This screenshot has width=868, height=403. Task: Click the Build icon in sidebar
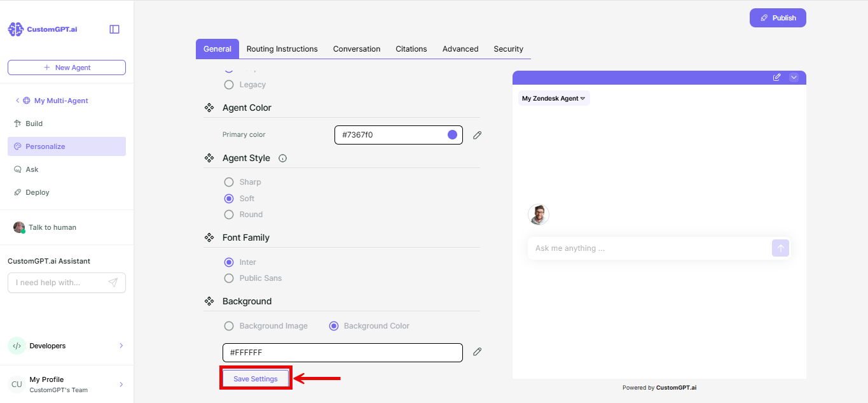click(x=17, y=124)
